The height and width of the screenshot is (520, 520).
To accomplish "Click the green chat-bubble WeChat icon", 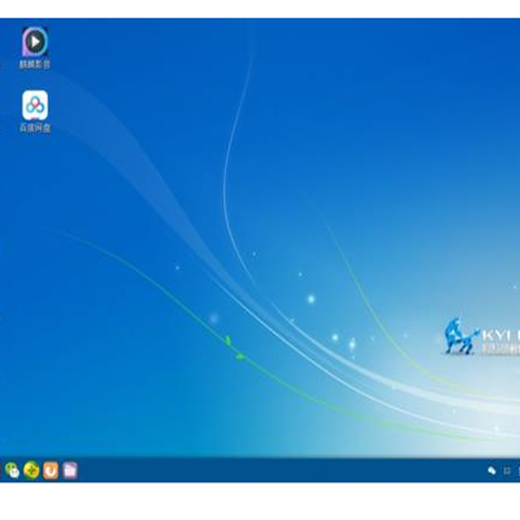I will tap(12, 470).
